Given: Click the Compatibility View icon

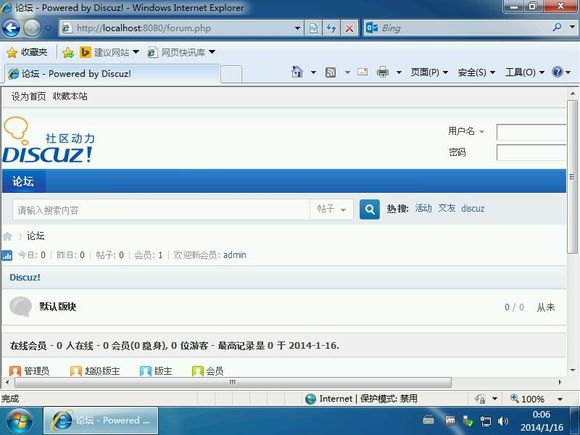Looking at the screenshot, I should 313,28.
